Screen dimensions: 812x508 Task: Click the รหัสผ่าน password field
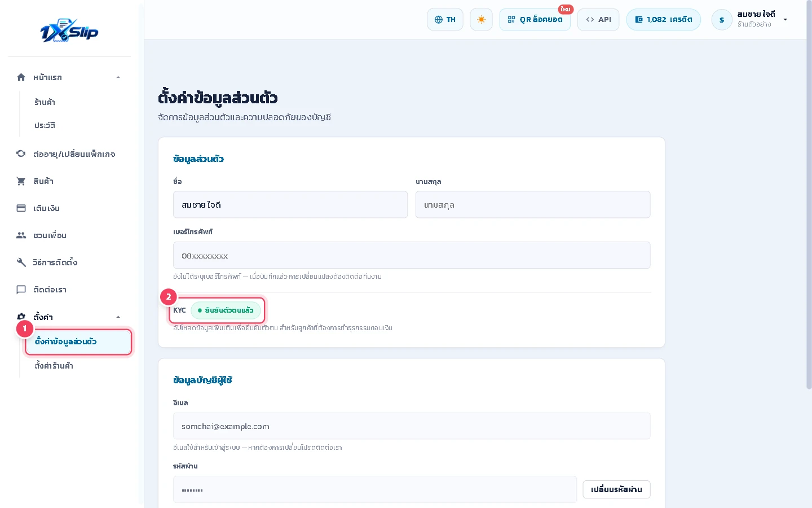(x=375, y=489)
